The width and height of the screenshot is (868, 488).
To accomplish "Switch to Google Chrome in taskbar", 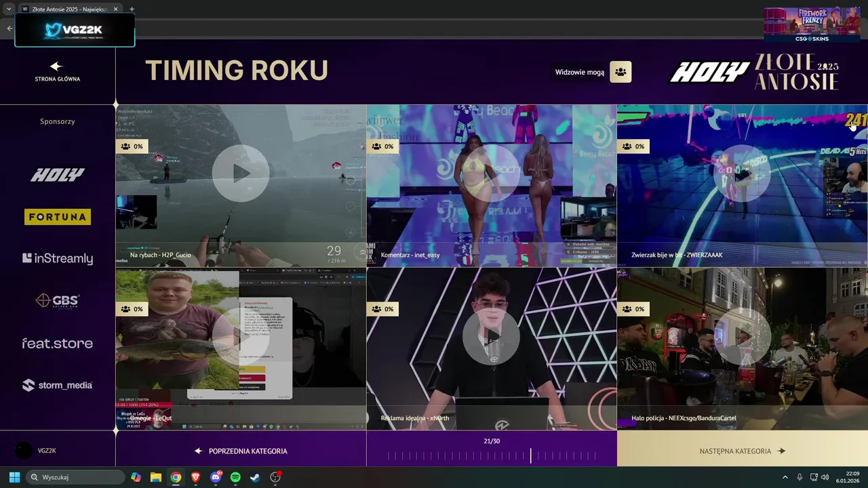I will click(x=176, y=477).
